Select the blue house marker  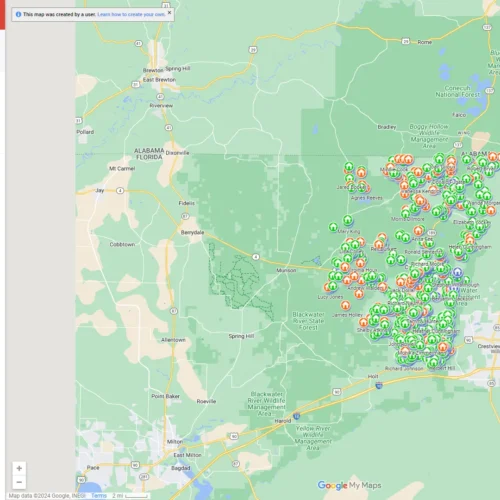tap(458, 272)
